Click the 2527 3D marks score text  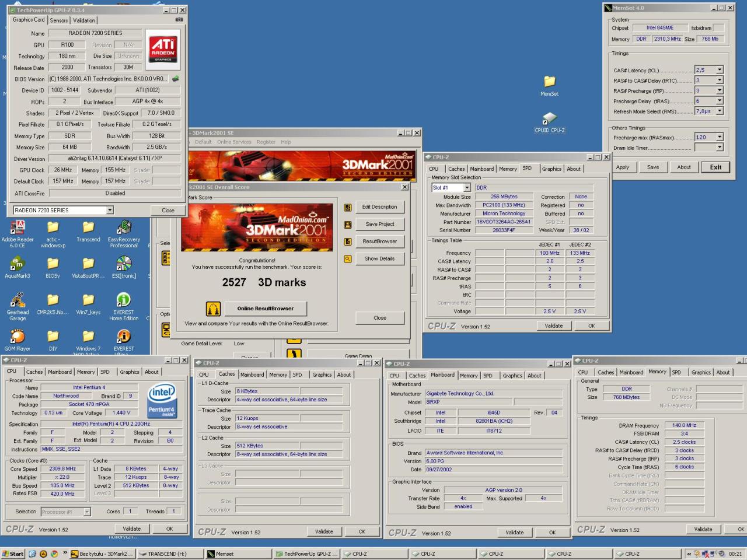(264, 282)
